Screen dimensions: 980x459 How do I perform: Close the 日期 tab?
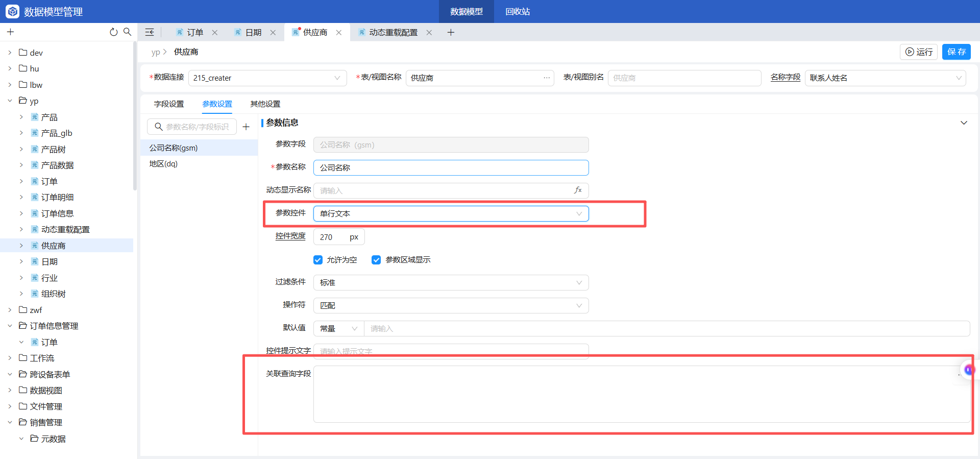click(273, 33)
